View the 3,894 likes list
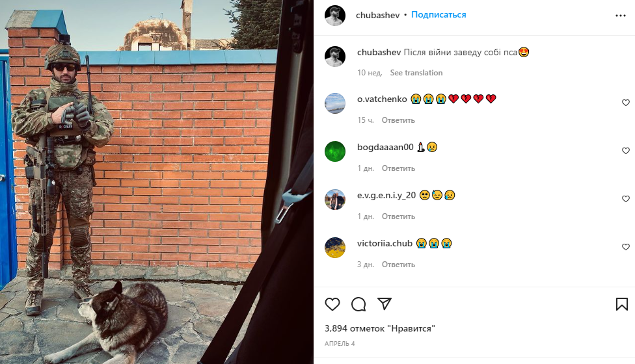The image size is (635, 364). pyautogui.click(x=379, y=328)
